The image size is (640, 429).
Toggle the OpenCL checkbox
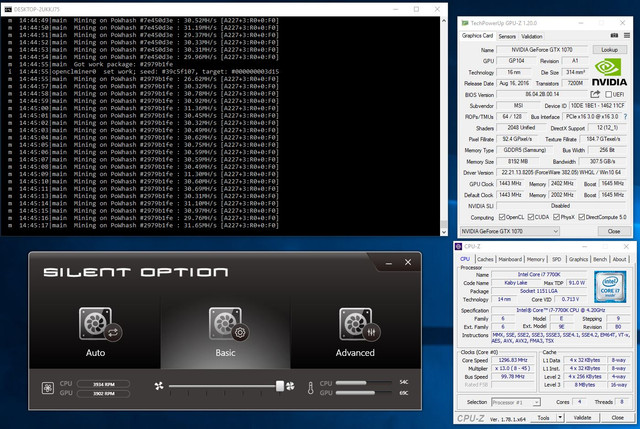(x=502, y=217)
